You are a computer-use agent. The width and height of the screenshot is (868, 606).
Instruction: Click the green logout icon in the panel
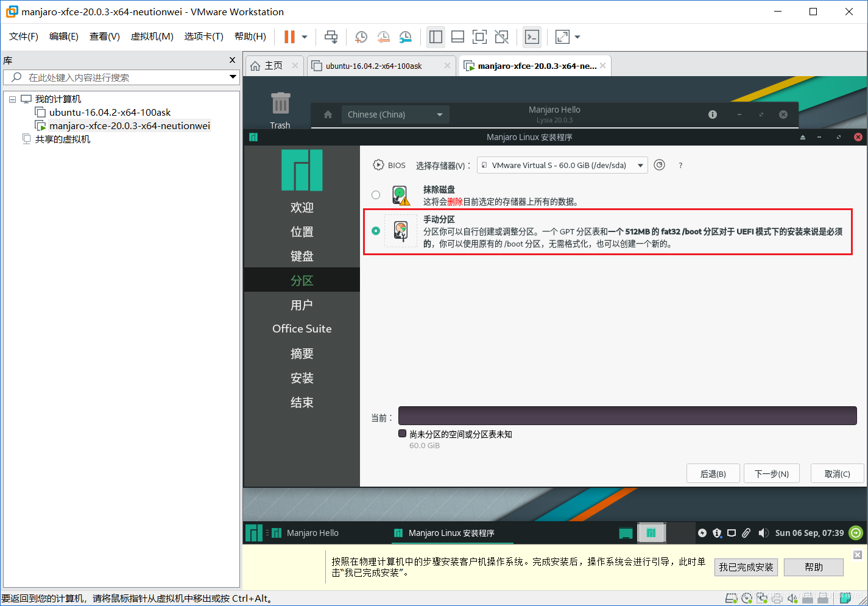pyautogui.click(x=856, y=533)
